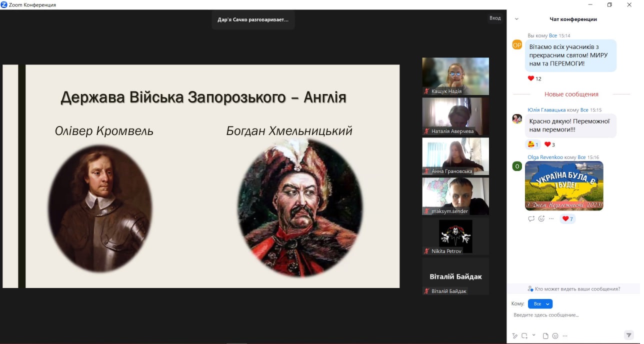Click the message input field
Image resolution: width=644 pixels, height=344 pixels.
(x=570, y=315)
